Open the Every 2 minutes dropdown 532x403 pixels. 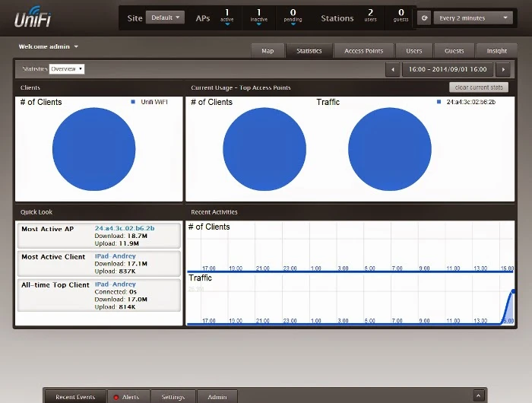click(473, 18)
